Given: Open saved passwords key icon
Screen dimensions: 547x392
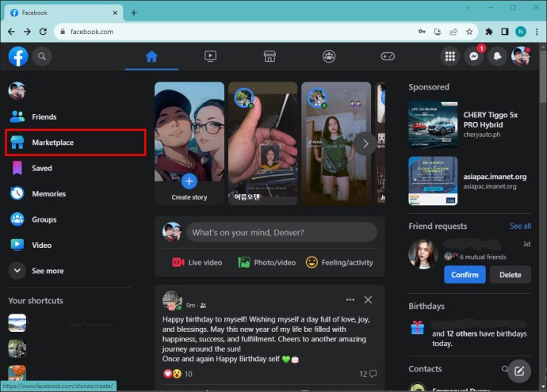Looking at the screenshot, I should click(x=422, y=32).
